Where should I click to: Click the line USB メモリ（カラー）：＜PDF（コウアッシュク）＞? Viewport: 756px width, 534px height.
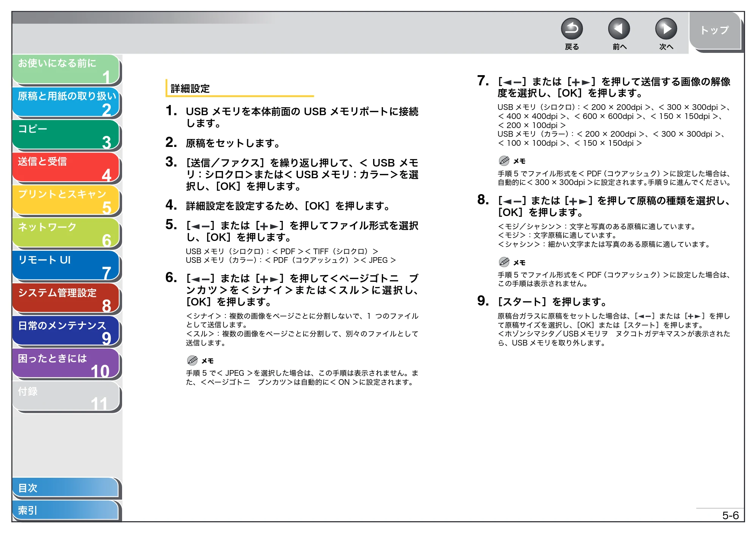click(291, 260)
